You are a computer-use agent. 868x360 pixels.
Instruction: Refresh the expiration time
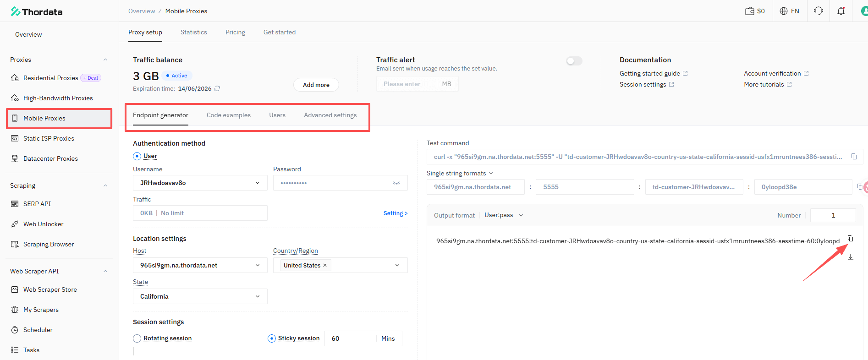(x=217, y=88)
